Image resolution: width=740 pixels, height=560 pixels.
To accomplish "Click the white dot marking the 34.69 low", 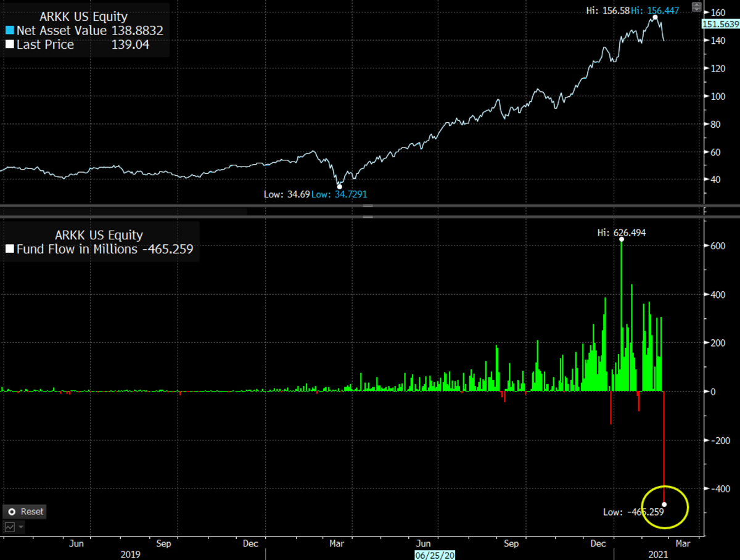I will pyautogui.click(x=340, y=186).
